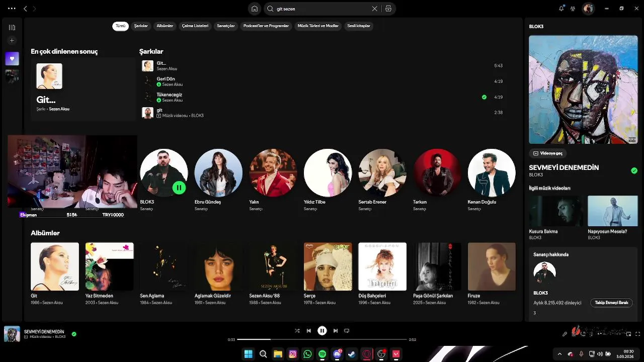The width and height of the screenshot is (644, 362).
Task: Switch to the Albümler filter
Action: point(165,26)
